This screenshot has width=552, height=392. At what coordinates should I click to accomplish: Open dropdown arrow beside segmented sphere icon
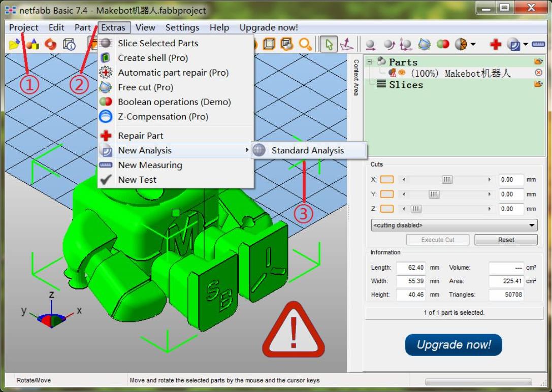click(473, 44)
